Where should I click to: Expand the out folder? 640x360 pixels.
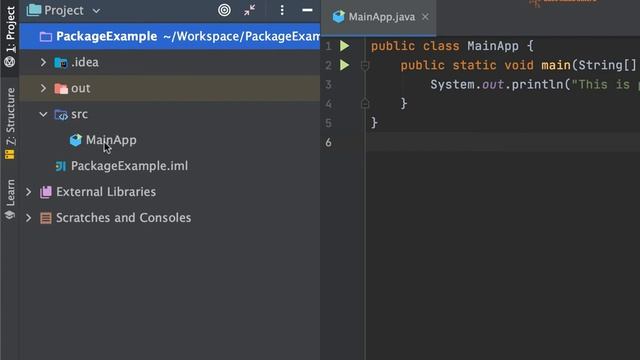tap(43, 88)
